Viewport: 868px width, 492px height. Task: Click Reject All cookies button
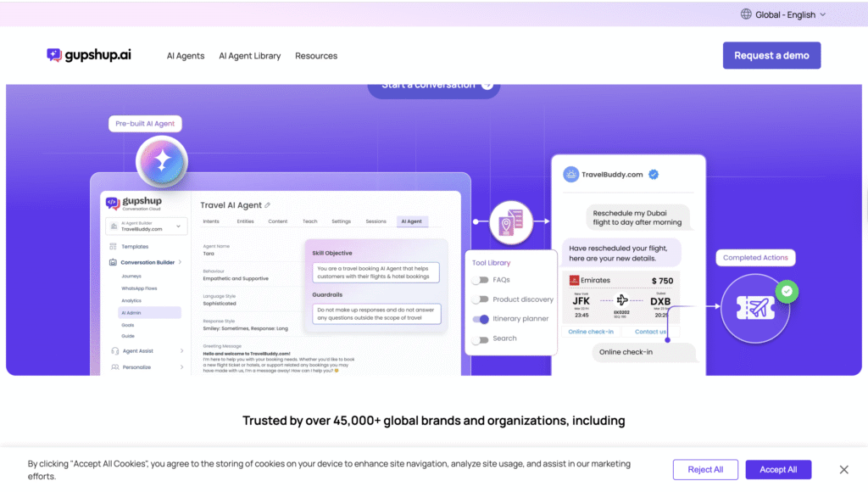tap(705, 469)
